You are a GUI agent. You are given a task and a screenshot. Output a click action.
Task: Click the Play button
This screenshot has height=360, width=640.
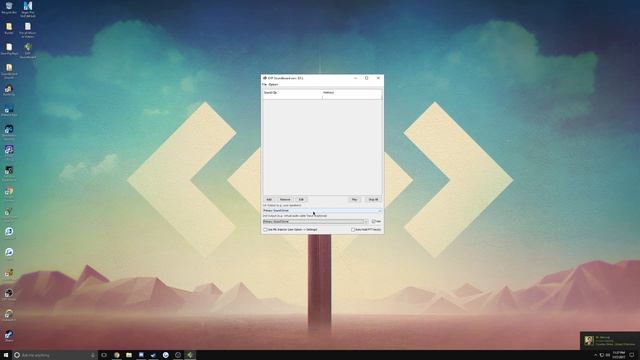354,200
